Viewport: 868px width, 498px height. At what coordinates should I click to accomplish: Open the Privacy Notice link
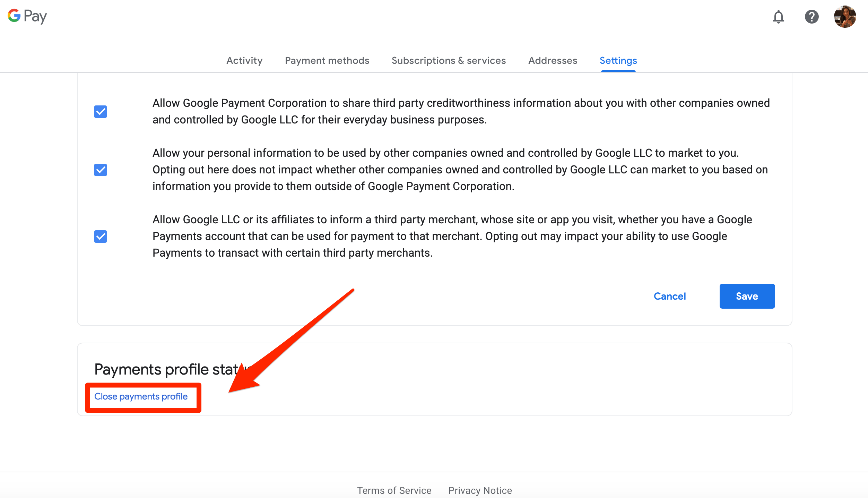click(x=480, y=490)
